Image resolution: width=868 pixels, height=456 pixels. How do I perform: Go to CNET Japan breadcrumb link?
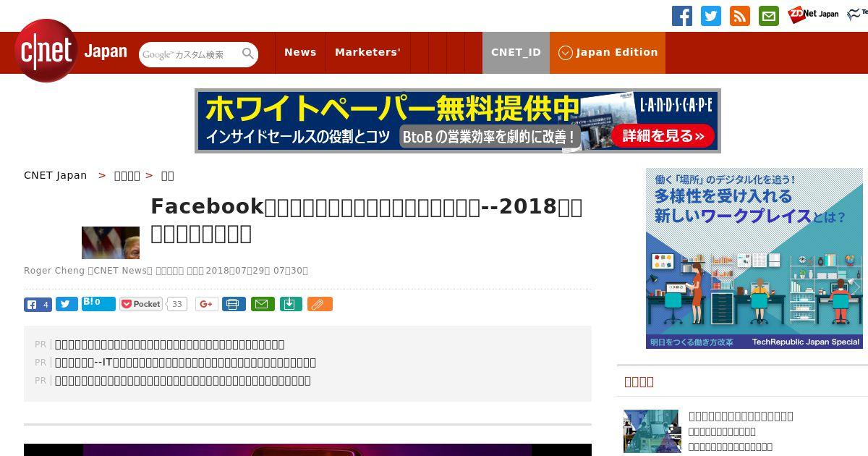56,175
